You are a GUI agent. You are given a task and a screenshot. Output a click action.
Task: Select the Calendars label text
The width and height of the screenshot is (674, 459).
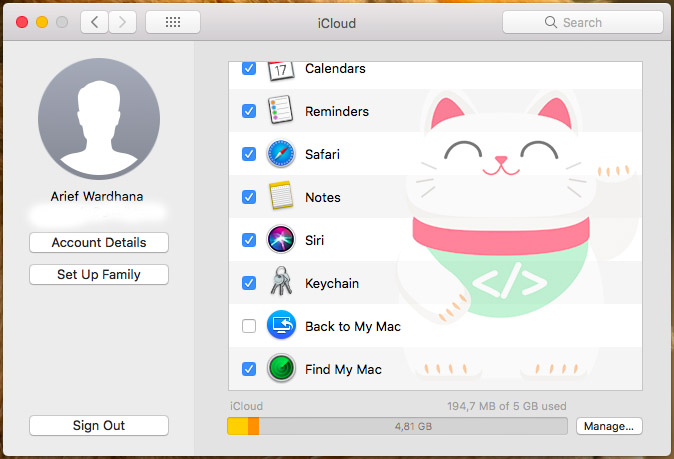click(335, 68)
